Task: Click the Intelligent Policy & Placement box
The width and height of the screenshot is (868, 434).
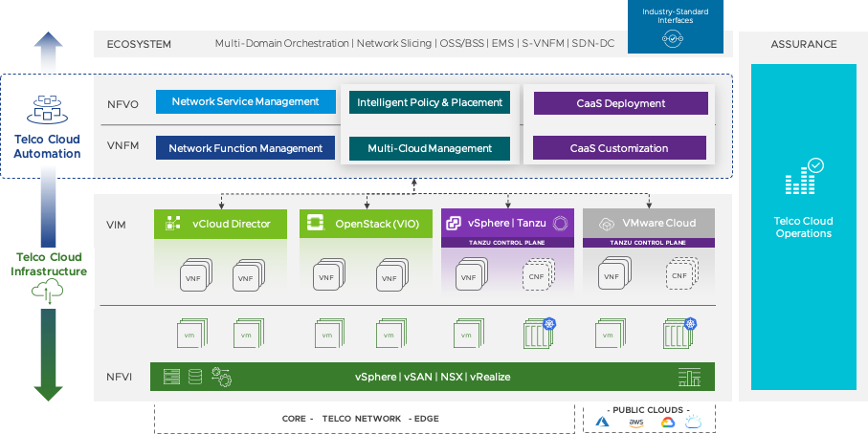Action: (x=429, y=102)
